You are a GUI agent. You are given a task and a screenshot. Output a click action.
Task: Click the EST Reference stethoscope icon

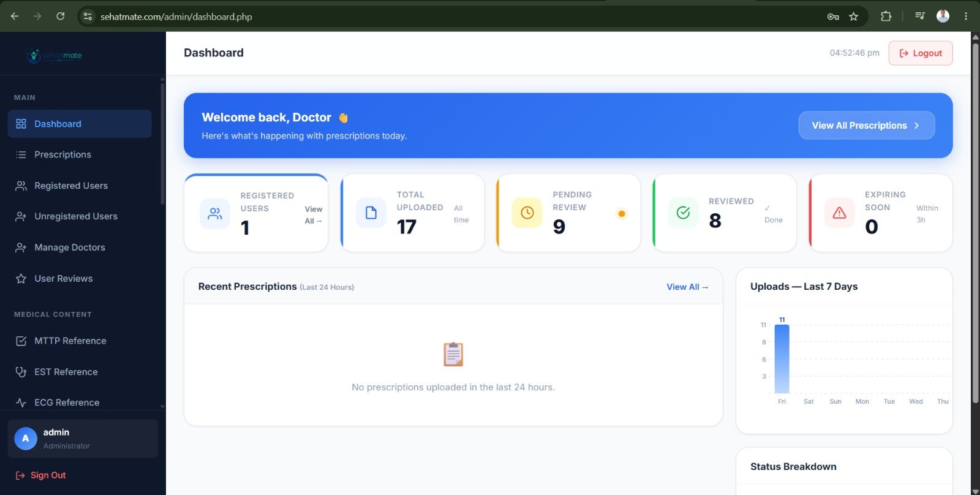pyautogui.click(x=21, y=372)
